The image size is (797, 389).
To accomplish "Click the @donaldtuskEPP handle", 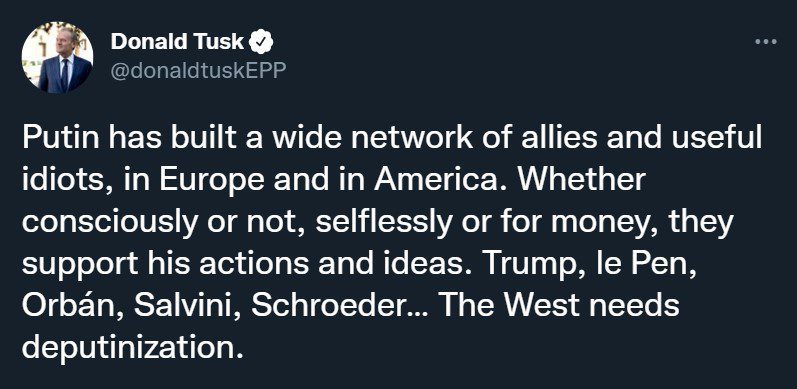I will 198,72.
